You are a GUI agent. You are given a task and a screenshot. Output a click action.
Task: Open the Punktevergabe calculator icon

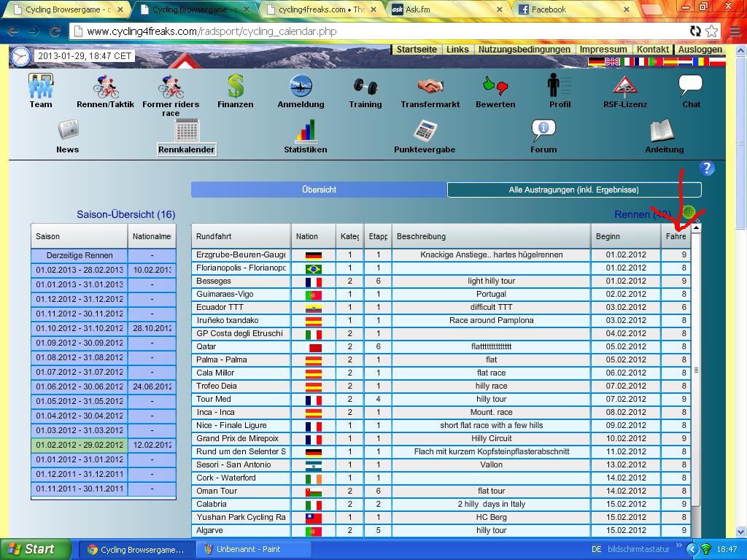click(x=424, y=131)
